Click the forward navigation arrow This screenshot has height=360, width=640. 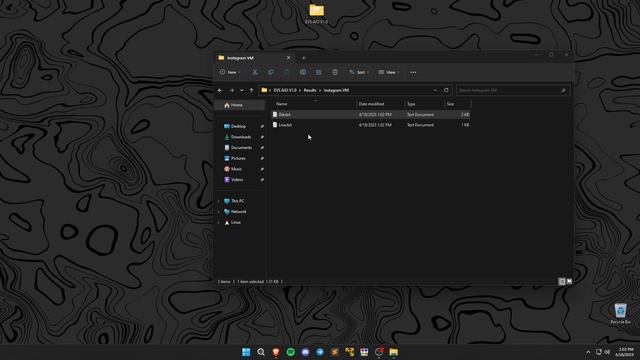tap(231, 90)
